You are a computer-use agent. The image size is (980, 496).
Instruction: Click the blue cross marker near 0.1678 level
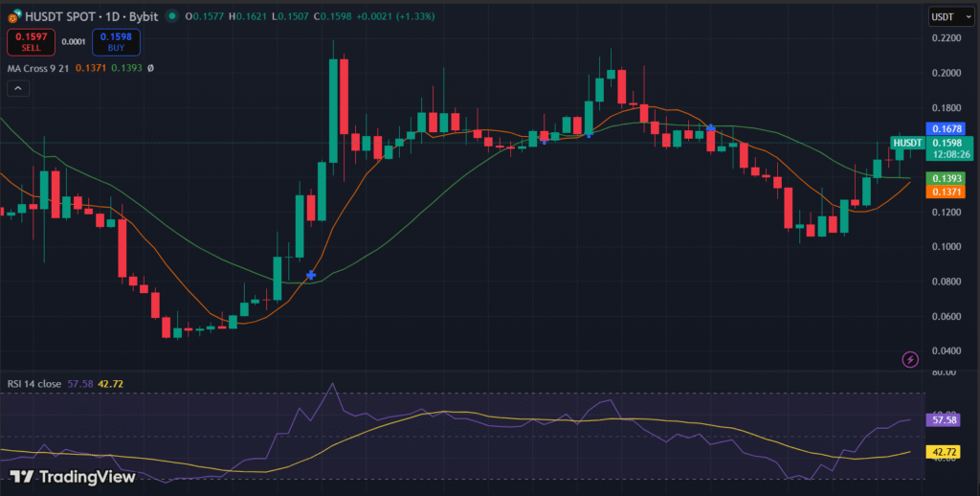[x=711, y=127]
